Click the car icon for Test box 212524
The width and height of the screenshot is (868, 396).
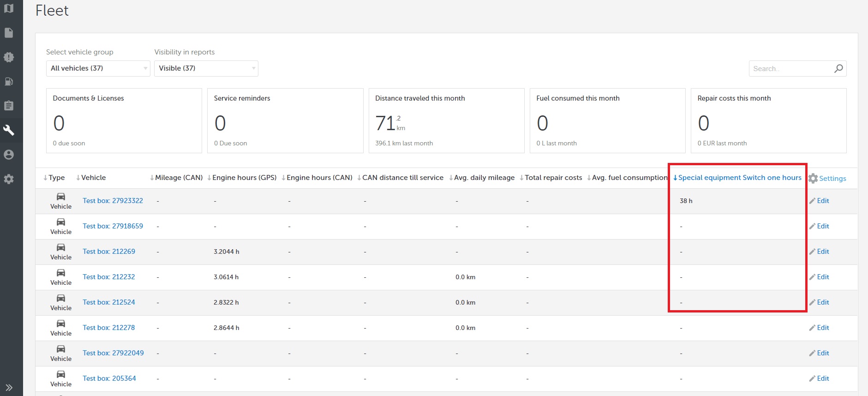click(x=61, y=298)
